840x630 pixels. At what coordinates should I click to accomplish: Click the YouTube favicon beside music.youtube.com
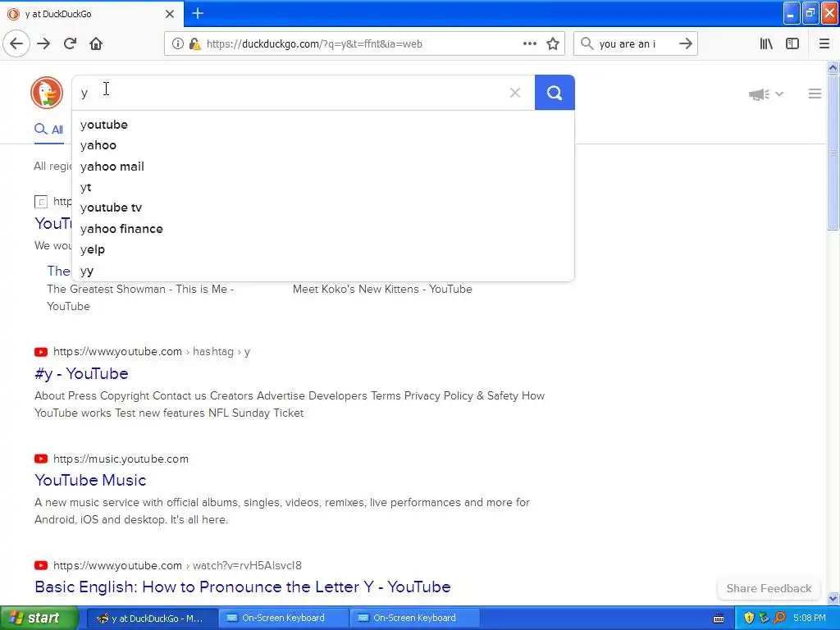[41, 459]
